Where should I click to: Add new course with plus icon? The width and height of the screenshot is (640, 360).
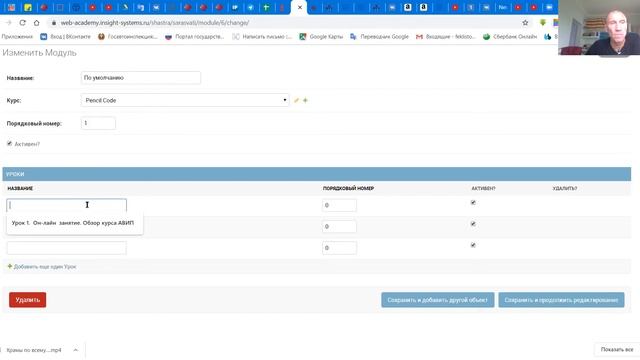(305, 100)
